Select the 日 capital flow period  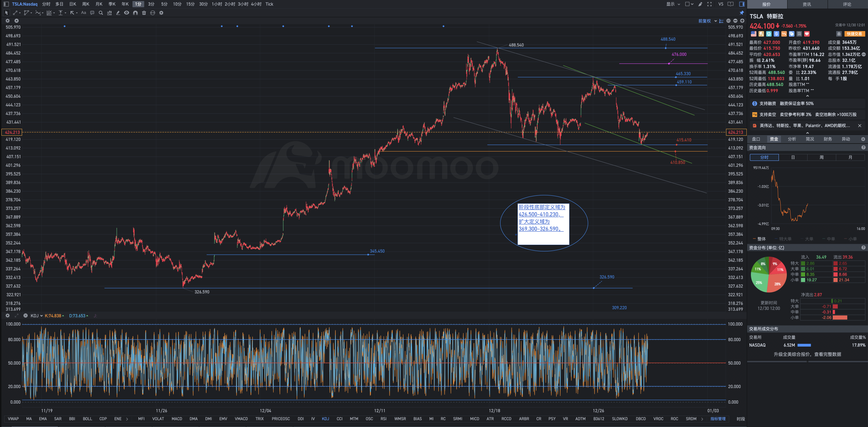[x=793, y=157]
